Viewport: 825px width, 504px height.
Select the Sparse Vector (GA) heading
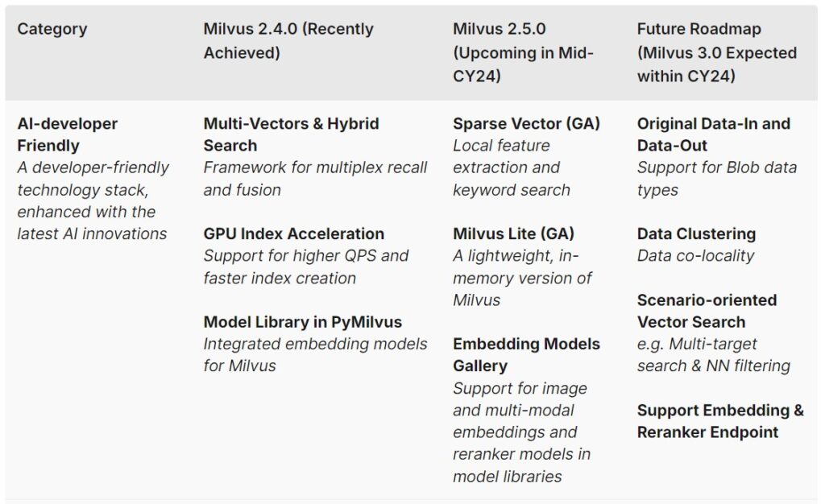click(x=526, y=124)
